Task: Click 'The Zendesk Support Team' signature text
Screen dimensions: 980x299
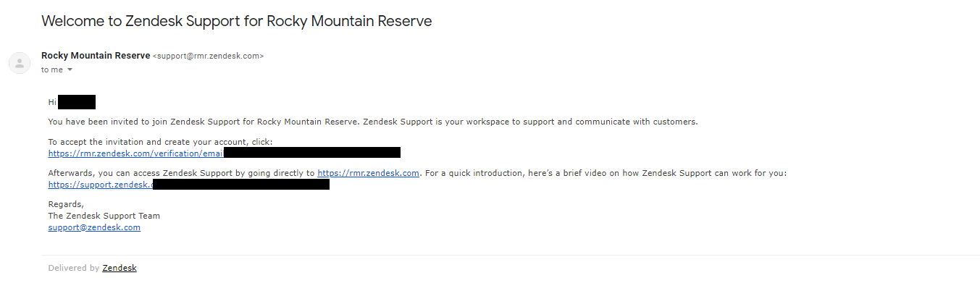Action: tap(104, 216)
